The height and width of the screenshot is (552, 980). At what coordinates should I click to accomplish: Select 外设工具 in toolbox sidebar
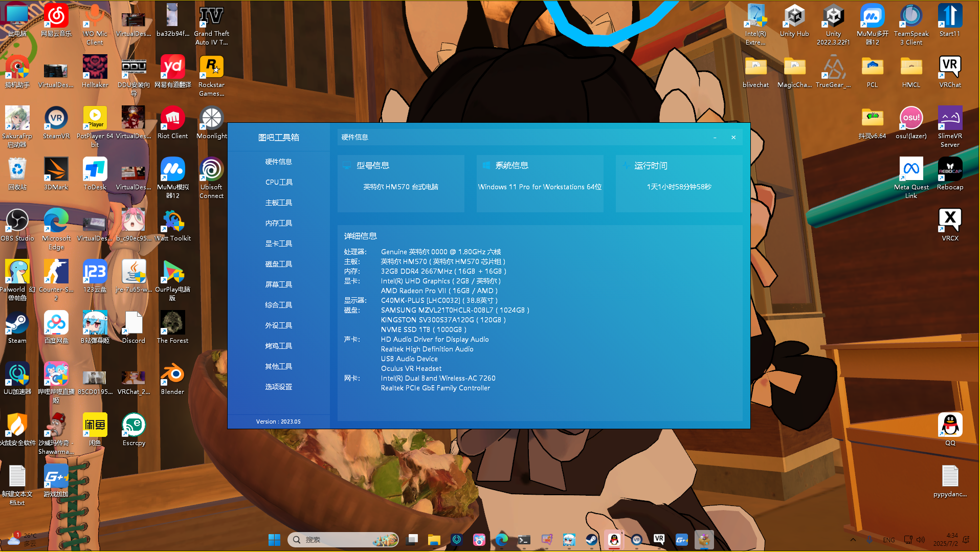279,325
